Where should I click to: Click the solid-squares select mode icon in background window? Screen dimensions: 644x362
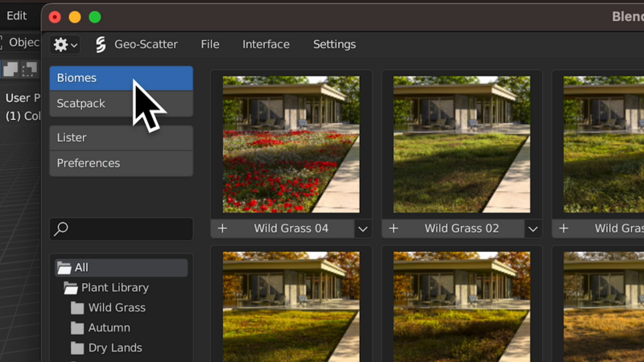tap(10, 69)
